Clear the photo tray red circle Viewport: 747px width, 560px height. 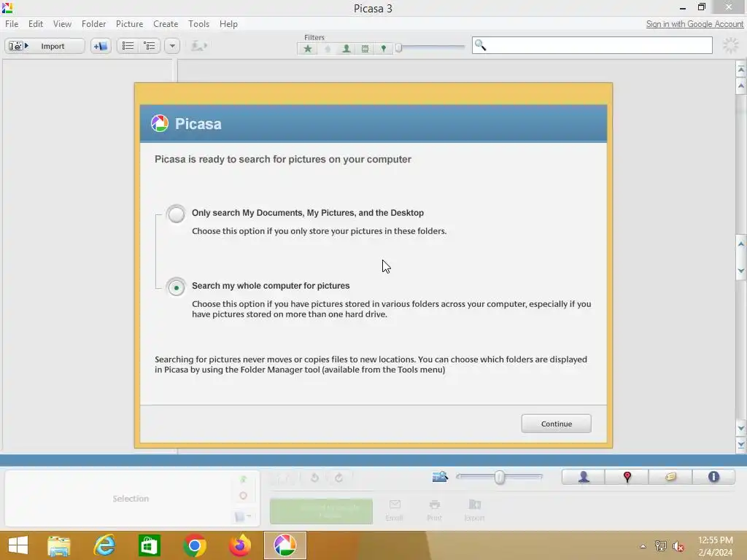[x=244, y=496]
